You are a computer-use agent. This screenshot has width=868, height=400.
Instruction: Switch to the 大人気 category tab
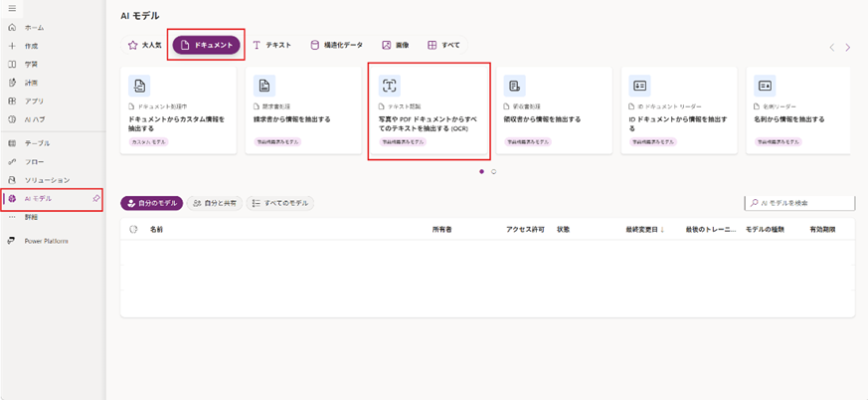click(144, 46)
